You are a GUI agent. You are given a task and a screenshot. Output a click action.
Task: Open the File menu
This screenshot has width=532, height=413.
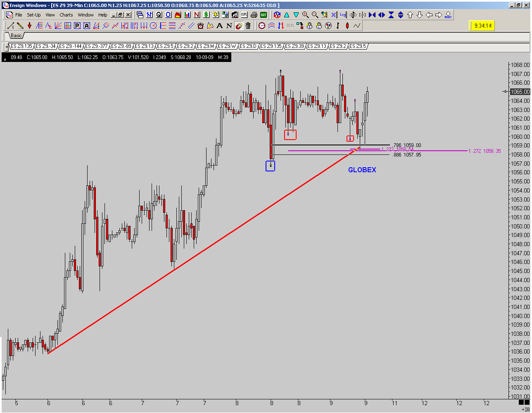(x=19, y=15)
